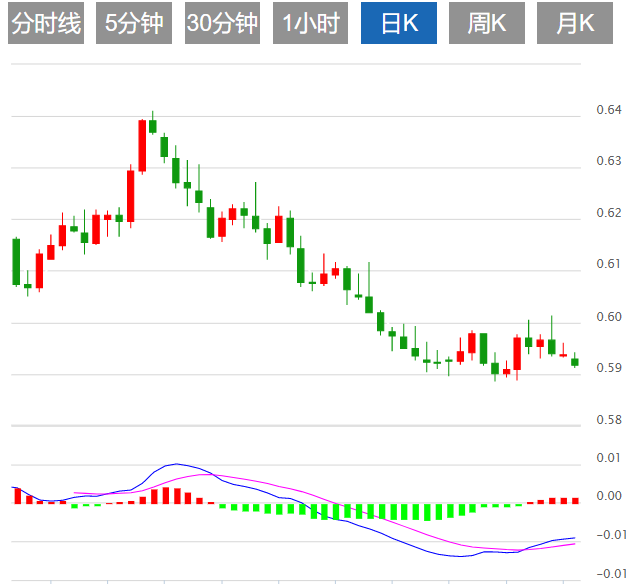Click the 0.58 price axis label
The height and width of the screenshot is (584, 633).
click(x=609, y=420)
